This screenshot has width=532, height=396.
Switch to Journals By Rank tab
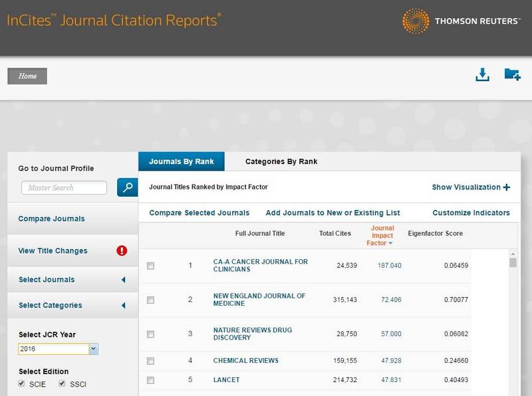click(182, 161)
